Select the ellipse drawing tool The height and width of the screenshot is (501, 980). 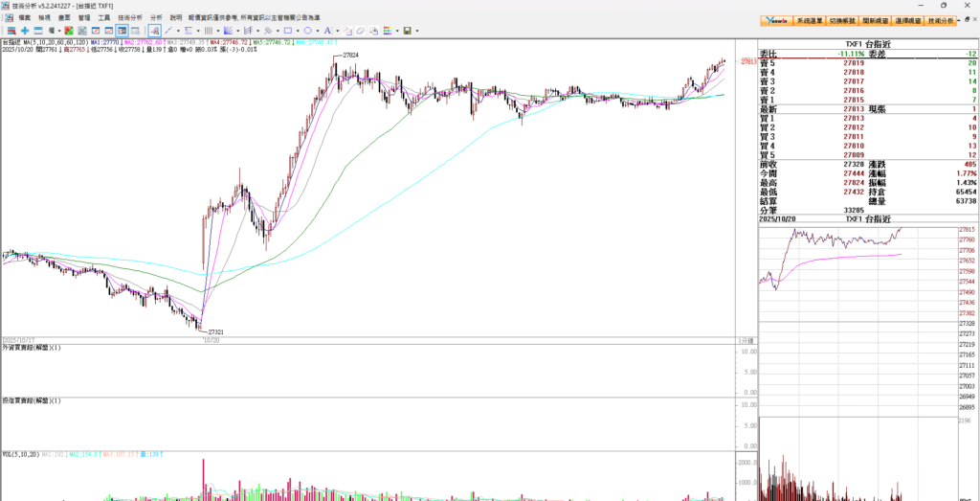pos(307,31)
